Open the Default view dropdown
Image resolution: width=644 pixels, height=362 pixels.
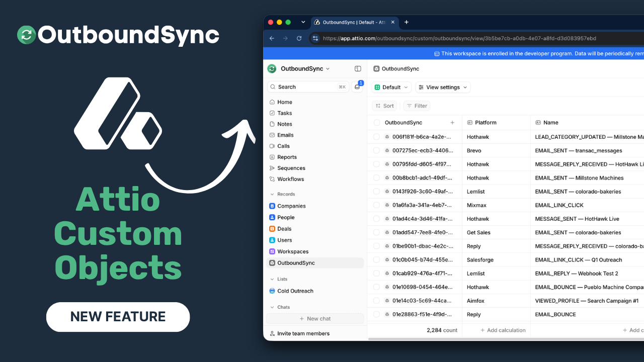click(x=391, y=87)
